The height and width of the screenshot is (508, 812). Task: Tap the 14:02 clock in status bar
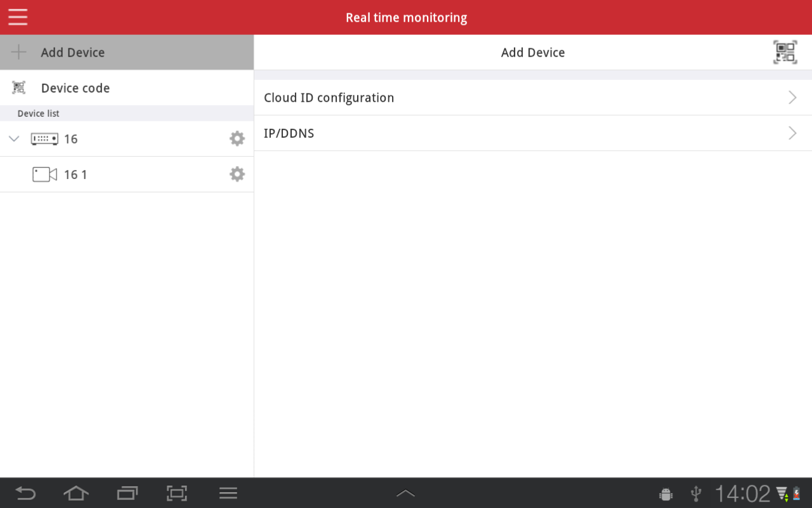click(742, 493)
